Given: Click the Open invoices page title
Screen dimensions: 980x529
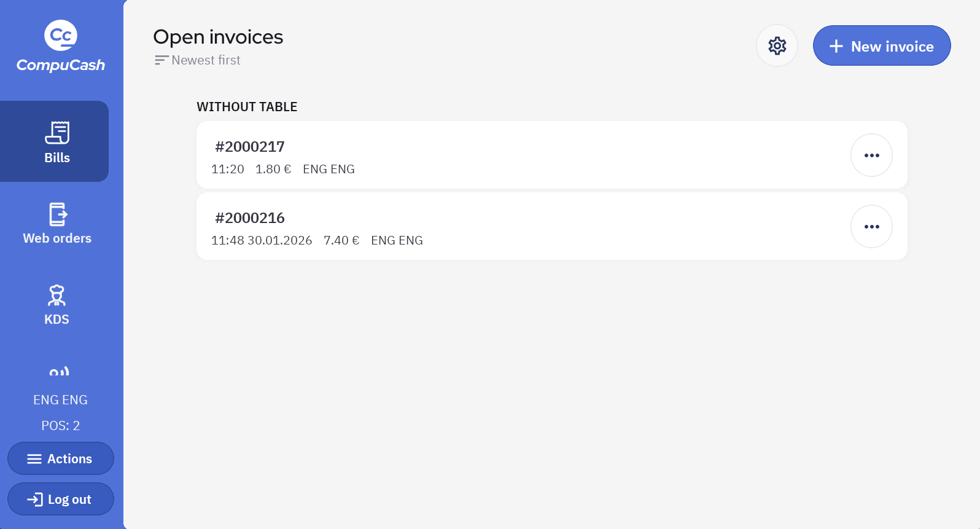Looking at the screenshot, I should point(218,37).
